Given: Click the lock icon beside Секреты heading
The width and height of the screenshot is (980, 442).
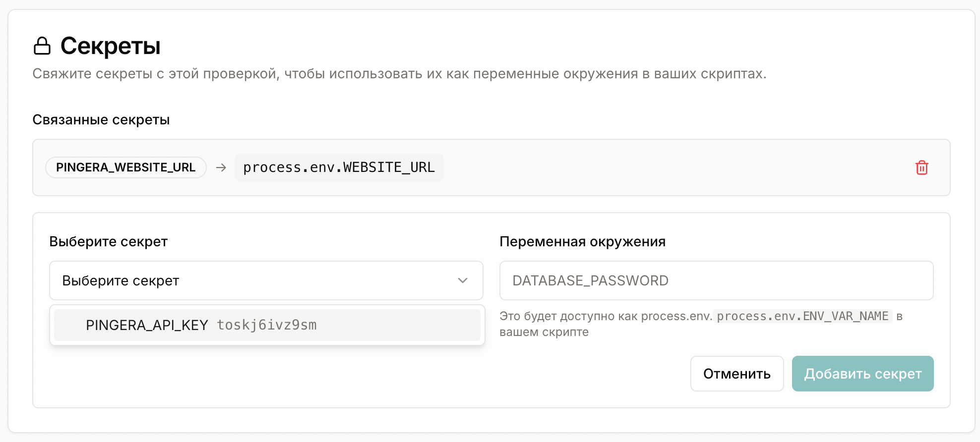Looking at the screenshot, I should point(42,46).
